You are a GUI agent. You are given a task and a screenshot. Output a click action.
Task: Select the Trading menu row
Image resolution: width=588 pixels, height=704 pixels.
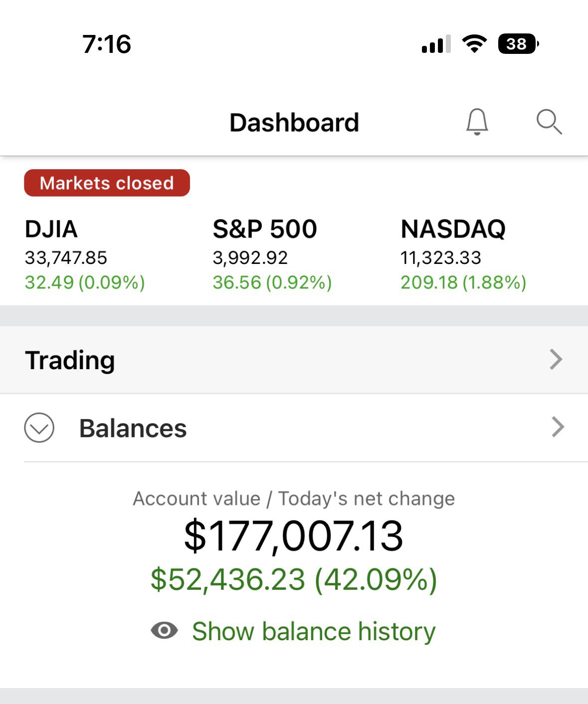point(70,360)
